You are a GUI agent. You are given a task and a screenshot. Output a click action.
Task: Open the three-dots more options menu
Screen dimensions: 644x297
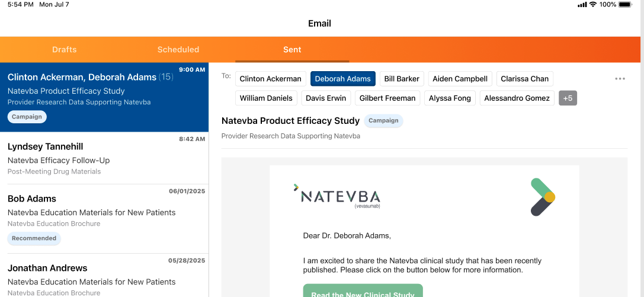coord(620,79)
